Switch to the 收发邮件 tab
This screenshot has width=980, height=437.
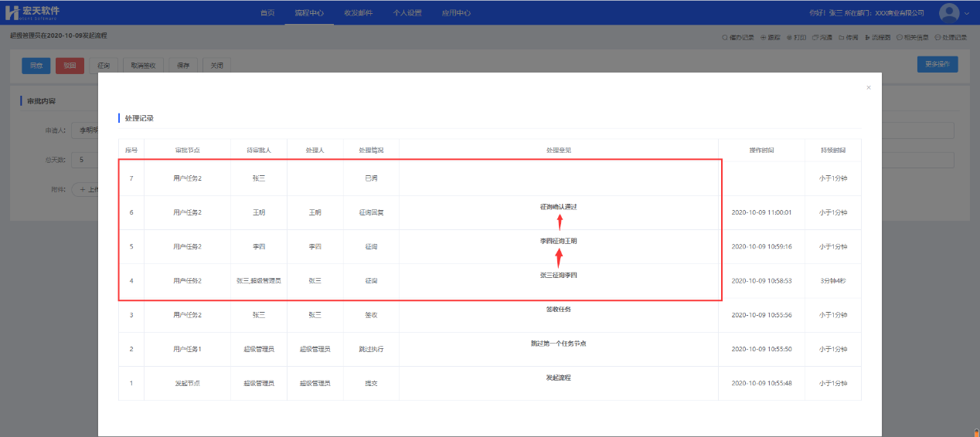pos(358,13)
